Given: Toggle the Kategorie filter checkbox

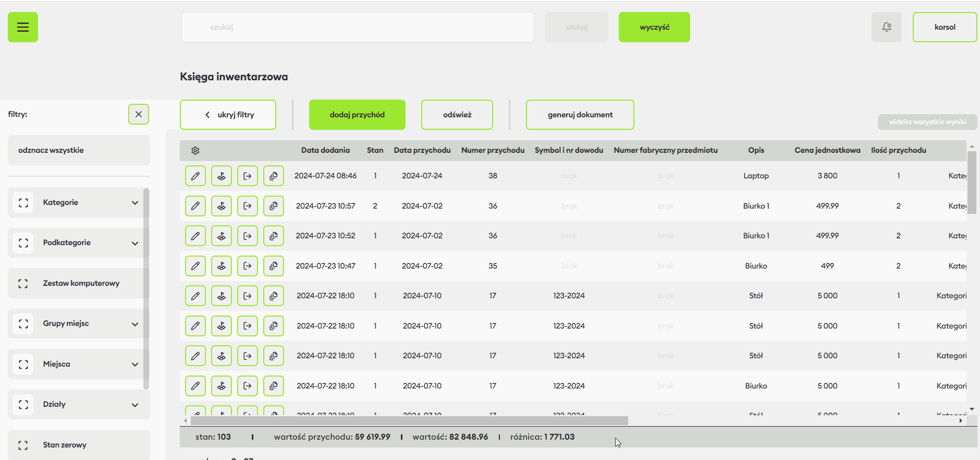Looking at the screenshot, I should click(x=23, y=203).
